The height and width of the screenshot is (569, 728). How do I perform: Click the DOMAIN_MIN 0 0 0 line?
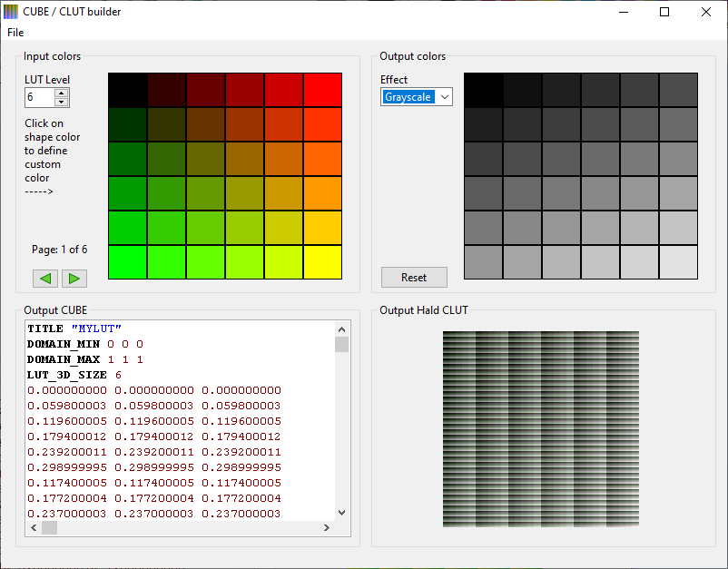pos(85,344)
